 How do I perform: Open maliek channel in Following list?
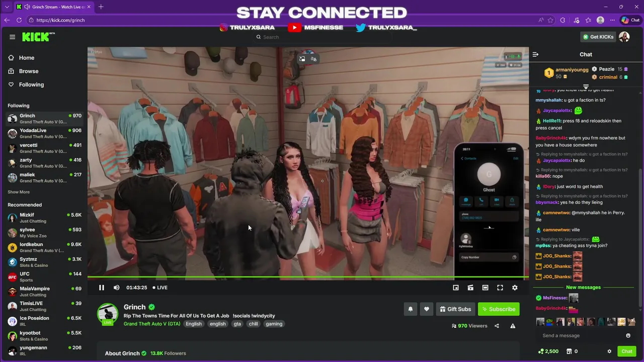tap(44, 177)
